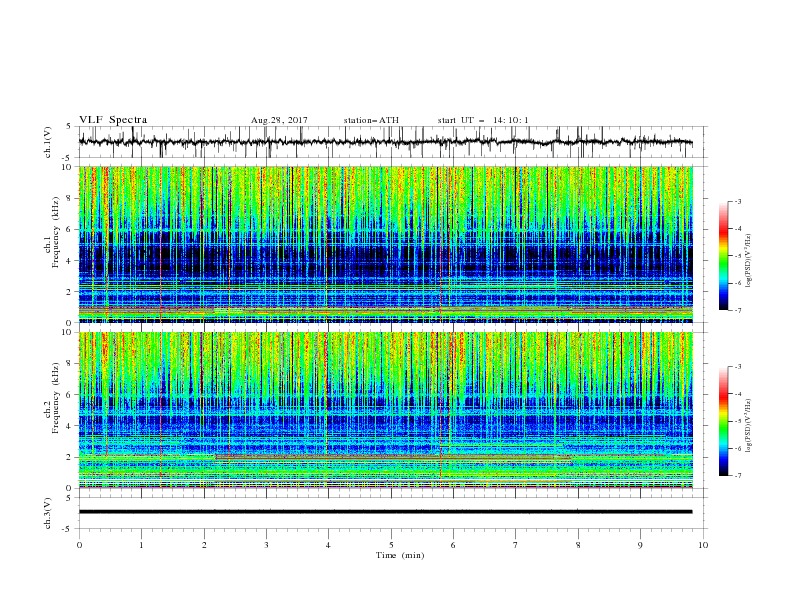The image size is (792, 612).
Task: Click the "ch.3(V)" waveform axis label
Action: point(48,513)
